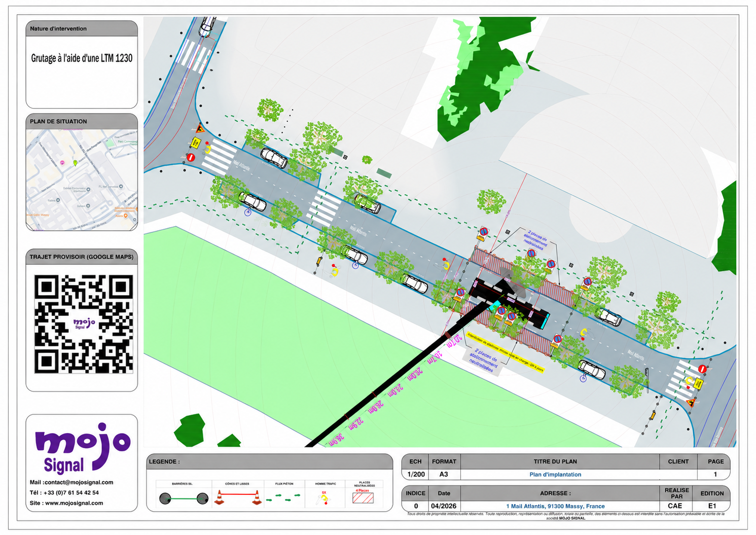The height and width of the screenshot is (535, 756).
Task: Select the barrier icon in the legend
Action: tap(183, 498)
